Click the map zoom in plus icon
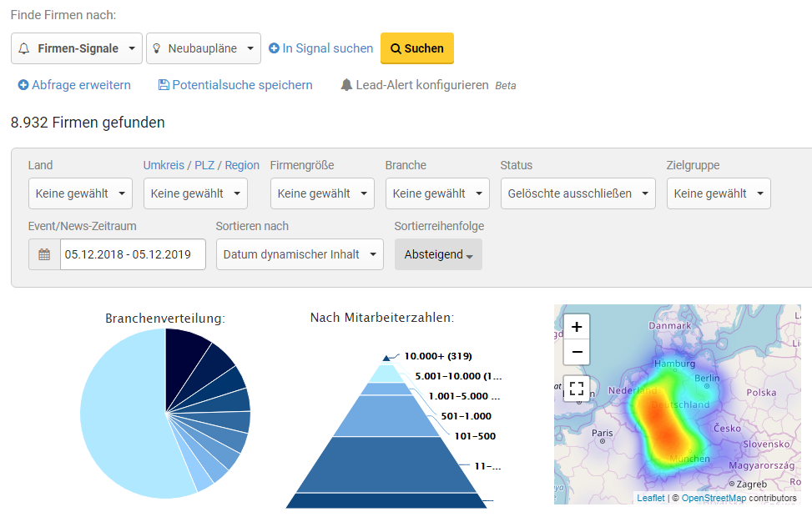Image resolution: width=812 pixels, height=527 pixels. coord(577,327)
